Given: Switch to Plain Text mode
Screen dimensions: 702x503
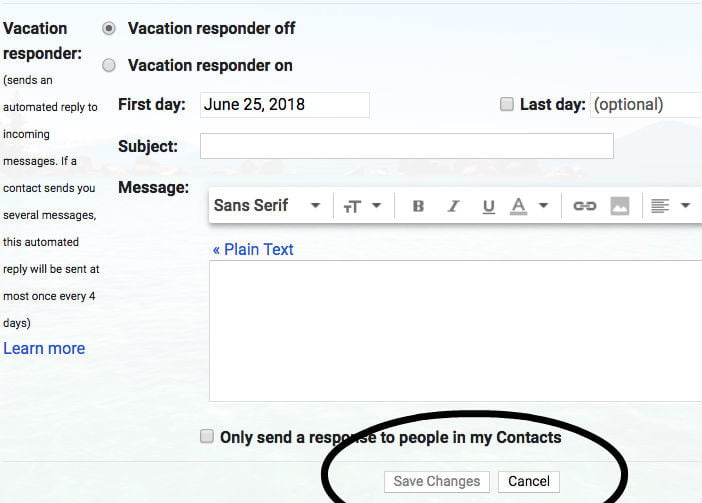Looking at the screenshot, I should click(x=253, y=249).
